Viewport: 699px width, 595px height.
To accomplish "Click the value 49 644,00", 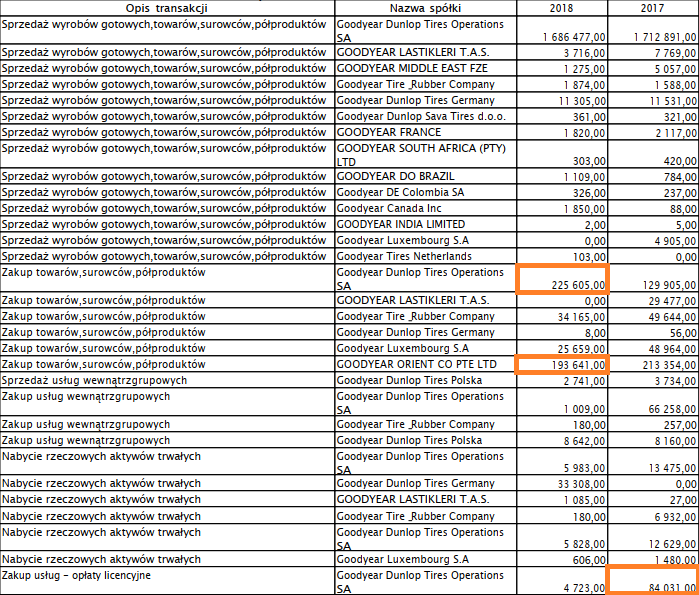I will 673,317.
